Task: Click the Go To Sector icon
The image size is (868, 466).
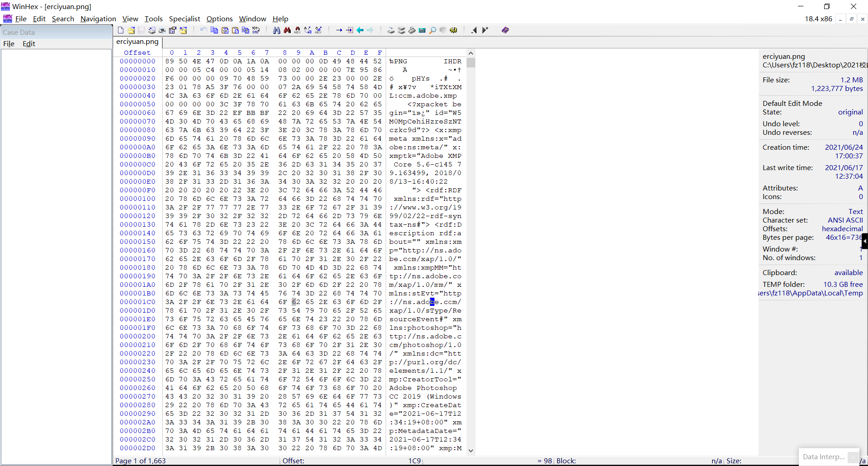Action: pyautogui.click(x=349, y=30)
